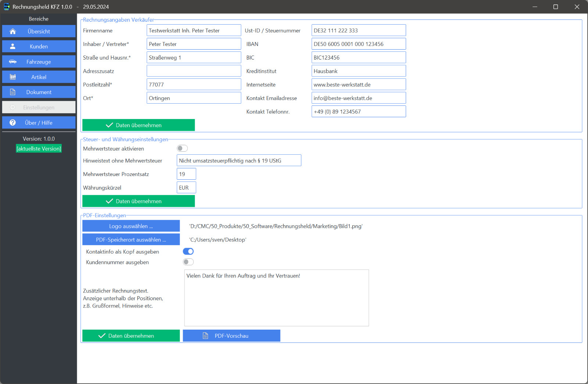Click PDF-Speicherort auswählen button

[x=131, y=240]
